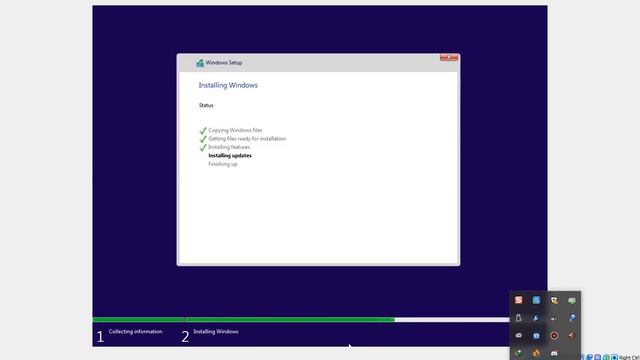
Task: Click "Getting files ready for installation" text
Action: (247, 139)
